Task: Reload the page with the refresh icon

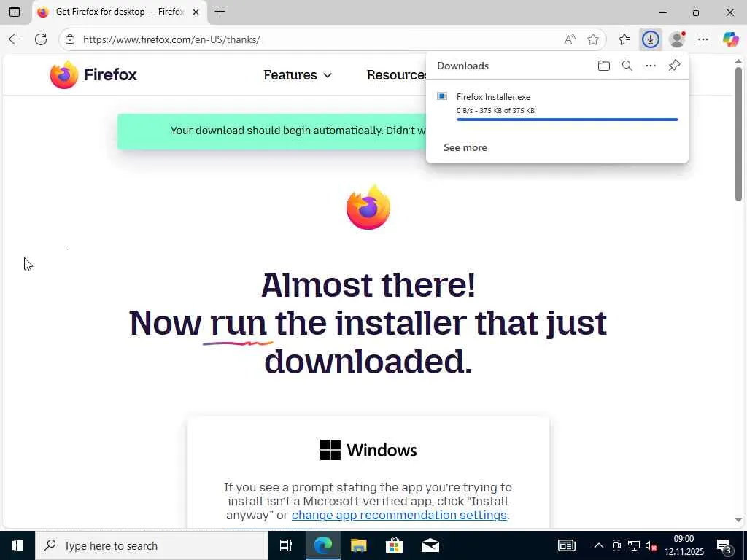Action: click(x=41, y=39)
